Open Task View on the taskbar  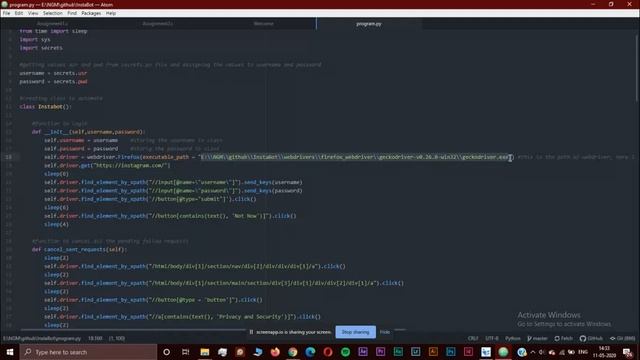click(185, 352)
